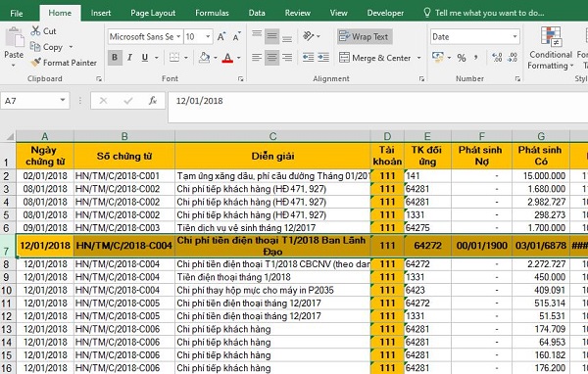Open Merge & Center dropdown arrow
This screenshot has width=588, height=374.
418,58
